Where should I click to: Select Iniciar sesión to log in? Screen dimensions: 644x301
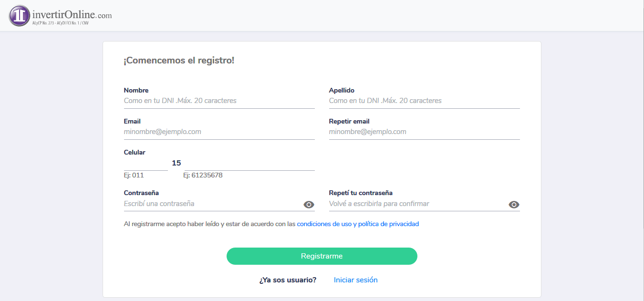coord(355,280)
